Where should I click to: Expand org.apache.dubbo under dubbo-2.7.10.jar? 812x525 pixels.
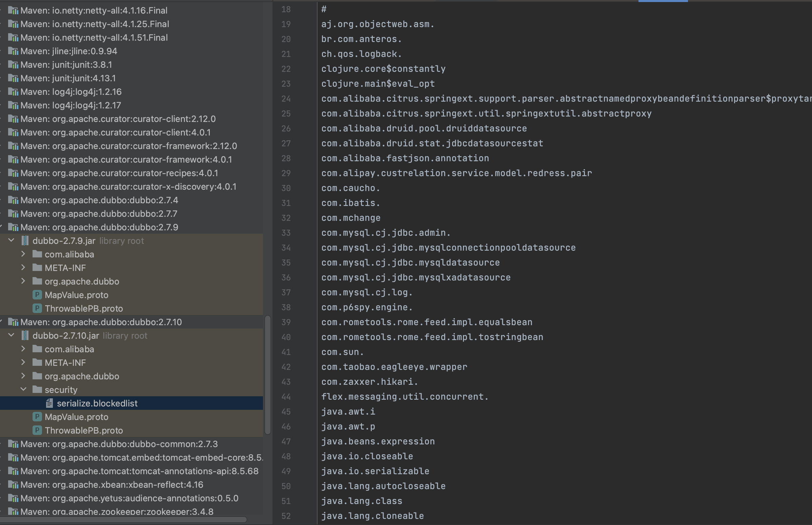pyautogui.click(x=23, y=376)
